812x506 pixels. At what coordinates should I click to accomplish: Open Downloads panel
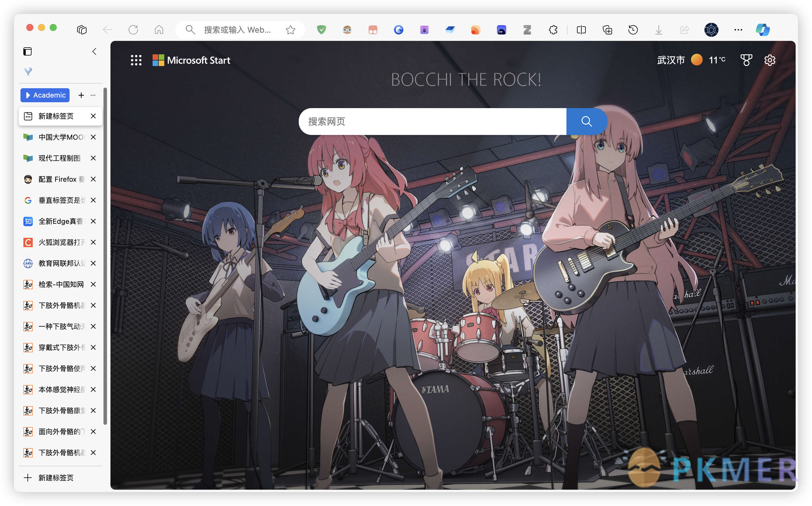click(x=659, y=30)
